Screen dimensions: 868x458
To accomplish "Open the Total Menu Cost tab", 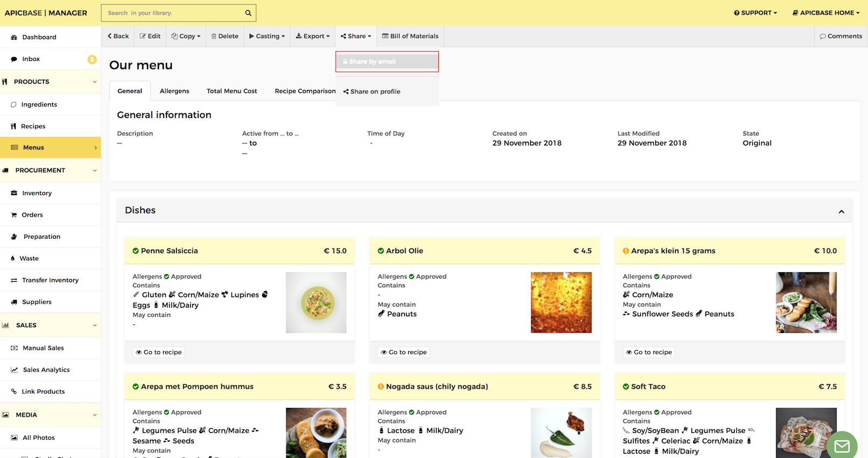I will (232, 91).
